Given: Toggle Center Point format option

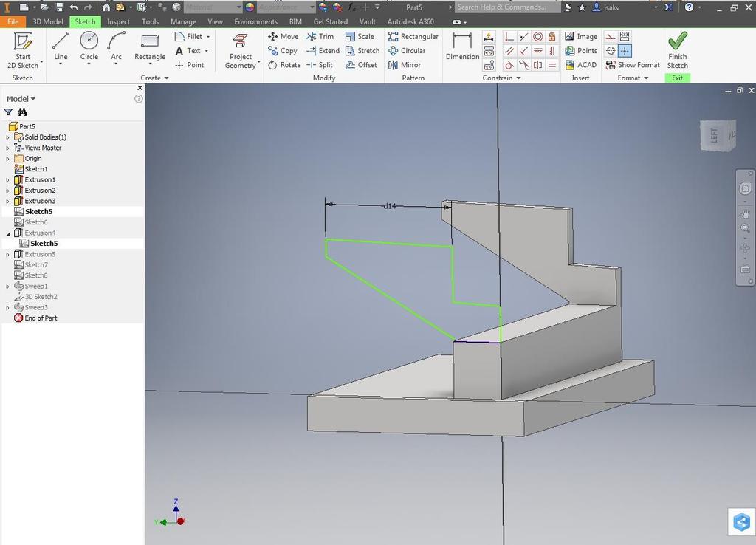Looking at the screenshot, I should (625, 51).
